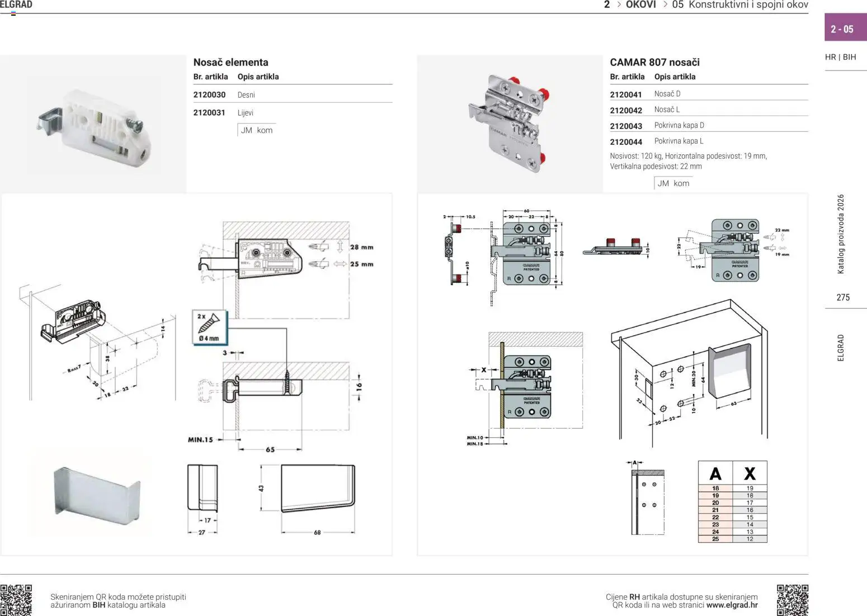Screen dimensions: 867x616
Task: Open the www.elgrad.hr website link
Action: pyautogui.click(x=732, y=605)
